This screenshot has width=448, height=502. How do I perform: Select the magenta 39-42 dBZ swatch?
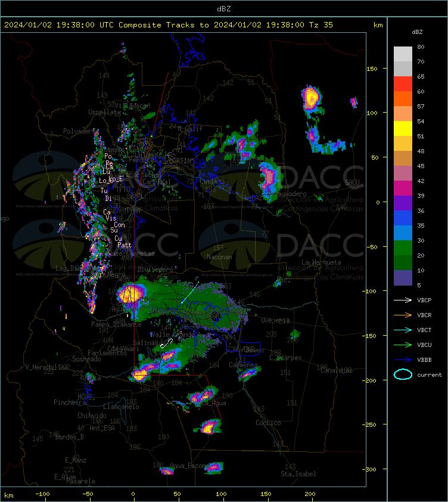pyautogui.click(x=403, y=188)
